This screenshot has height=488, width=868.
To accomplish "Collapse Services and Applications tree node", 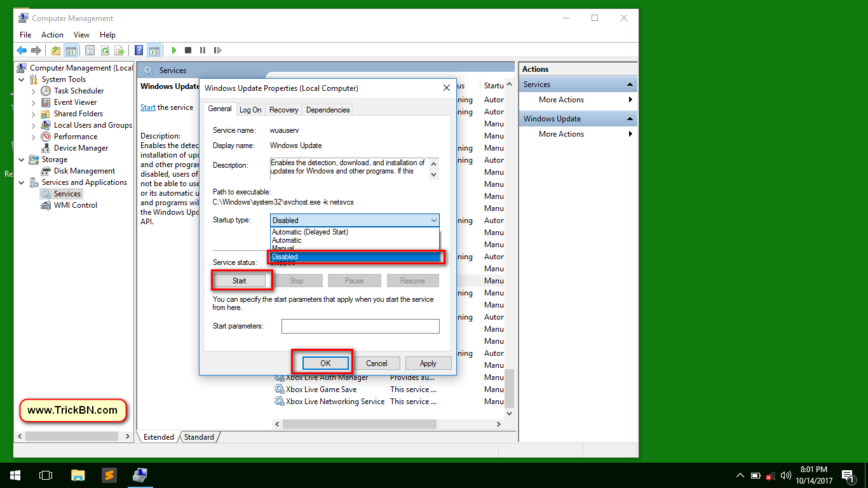I will pos(22,182).
